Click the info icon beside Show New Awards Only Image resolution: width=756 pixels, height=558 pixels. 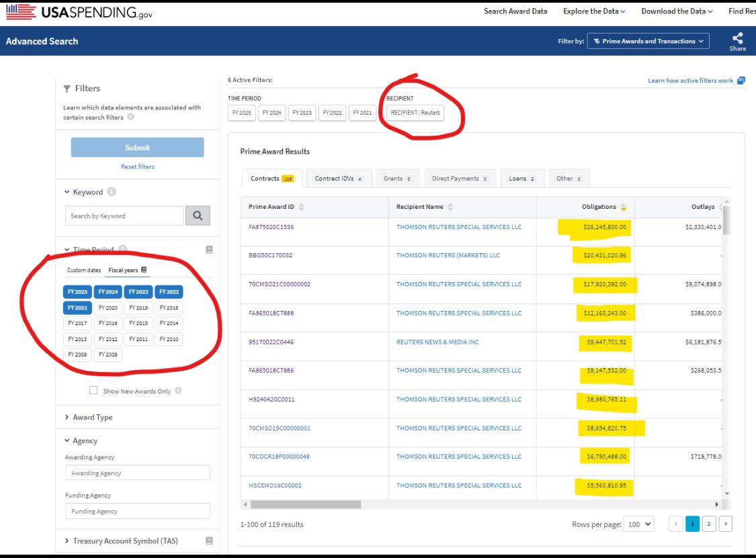(x=178, y=390)
